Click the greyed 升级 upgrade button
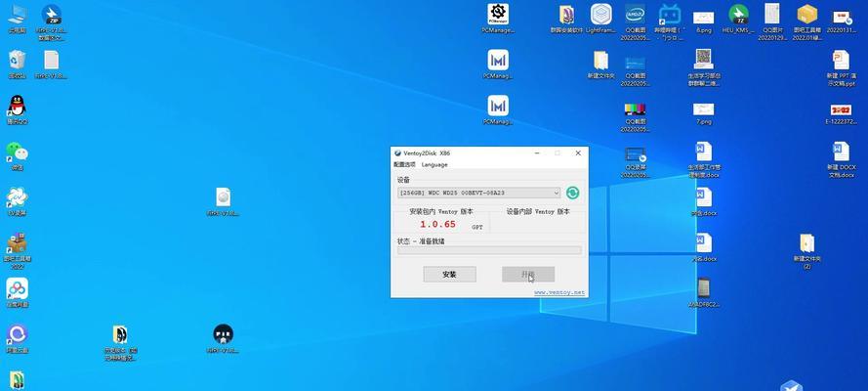Screen dimensions: 868x391 point(528,274)
